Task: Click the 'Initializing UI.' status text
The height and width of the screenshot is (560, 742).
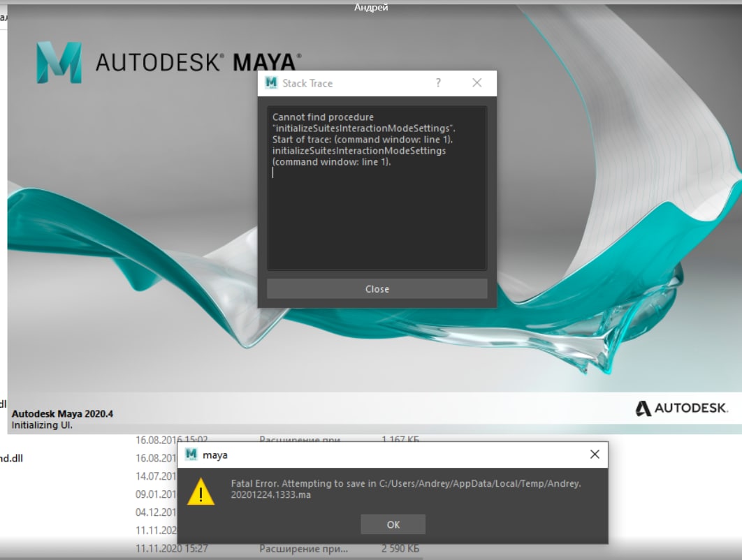Action: point(42,425)
